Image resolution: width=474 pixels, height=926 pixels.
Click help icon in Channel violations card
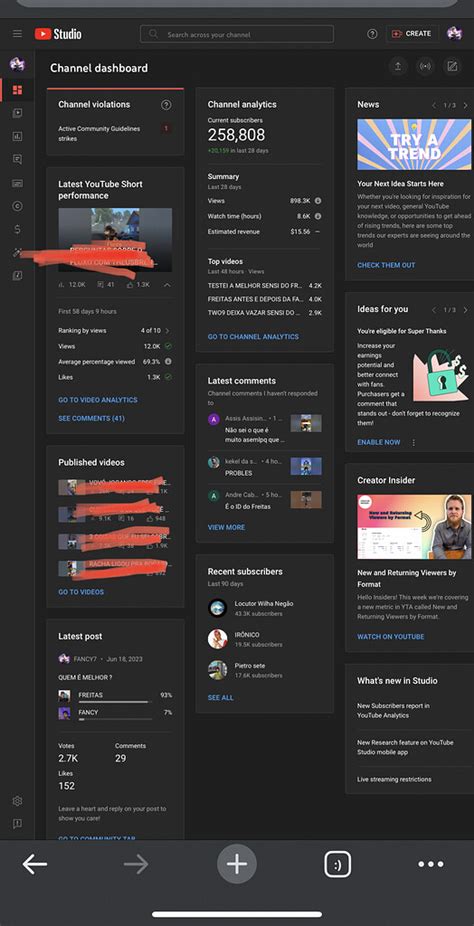pos(166,105)
